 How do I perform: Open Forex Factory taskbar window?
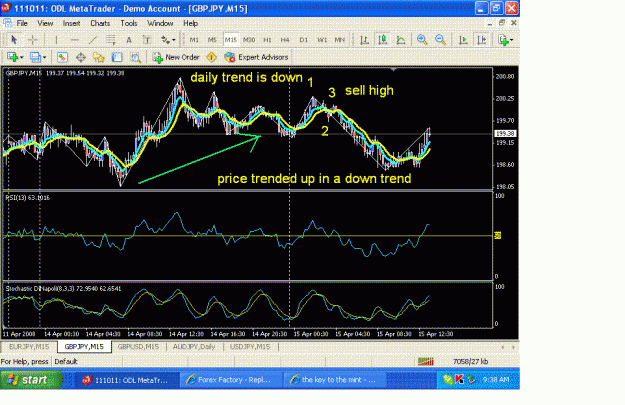[x=229, y=380]
